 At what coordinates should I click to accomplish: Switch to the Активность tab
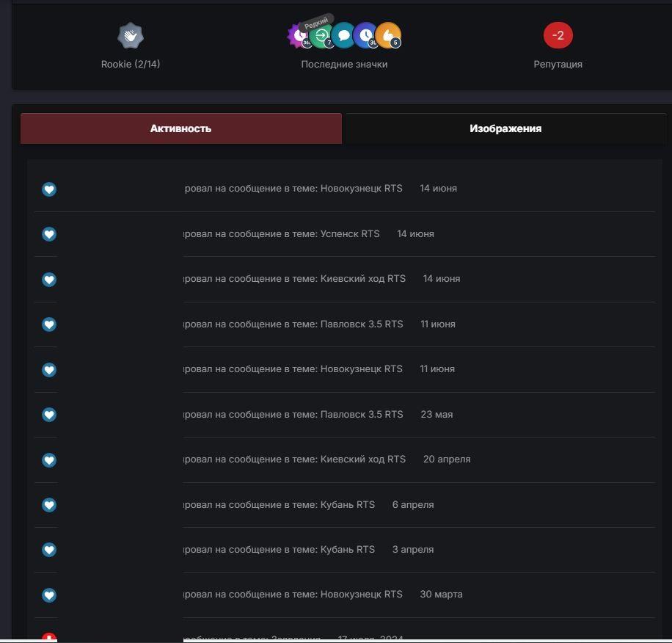[181, 128]
